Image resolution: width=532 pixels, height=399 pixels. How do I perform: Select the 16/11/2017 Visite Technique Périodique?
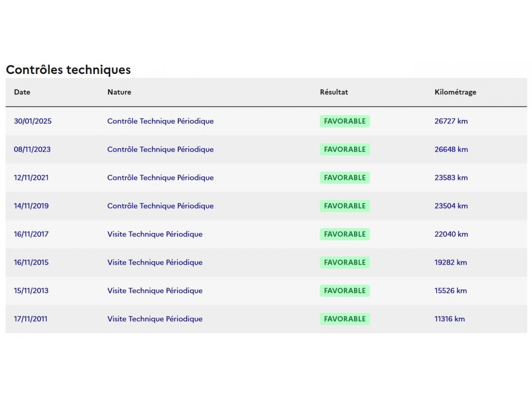155,234
